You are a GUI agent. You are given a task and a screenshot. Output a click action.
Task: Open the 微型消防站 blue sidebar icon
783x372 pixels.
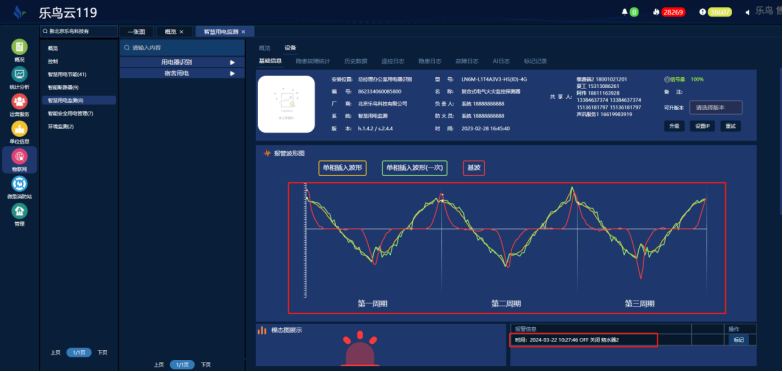19,184
